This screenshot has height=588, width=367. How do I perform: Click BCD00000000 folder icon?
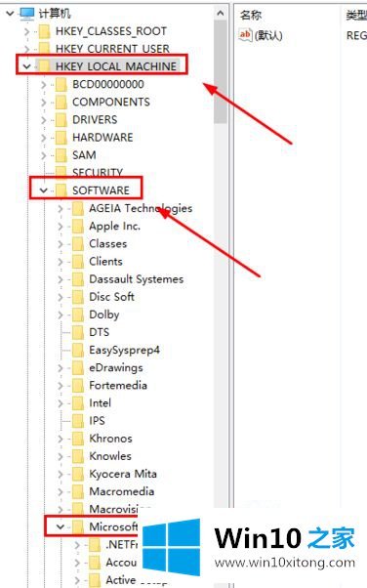tap(61, 84)
